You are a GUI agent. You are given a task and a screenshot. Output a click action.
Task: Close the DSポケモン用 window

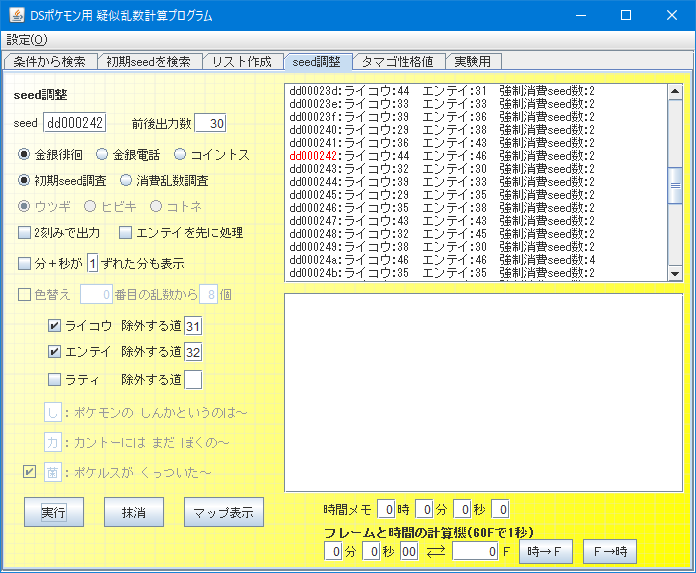click(672, 15)
